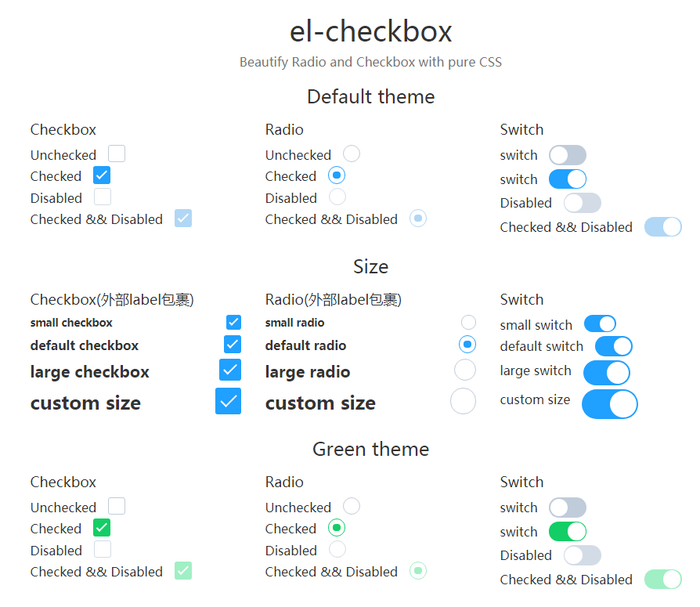Click the 'Green theme' heading
The image size is (700, 607).
pyautogui.click(x=370, y=450)
